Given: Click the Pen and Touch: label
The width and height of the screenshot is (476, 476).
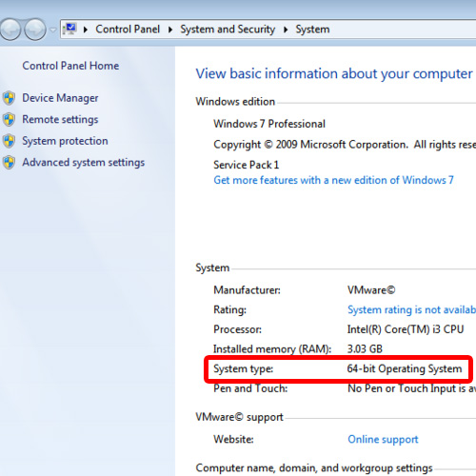Looking at the screenshot, I should pyautogui.click(x=250, y=388).
